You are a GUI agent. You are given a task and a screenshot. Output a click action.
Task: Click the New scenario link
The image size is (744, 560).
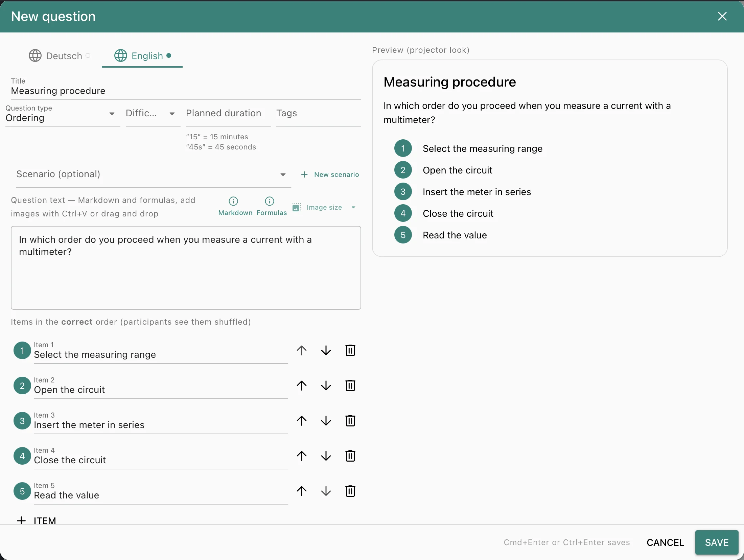(x=330, y=174)
